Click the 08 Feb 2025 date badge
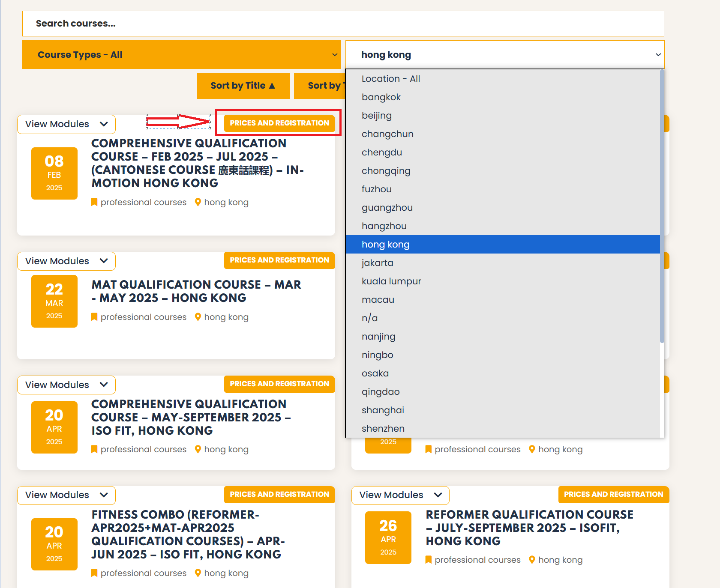Screen dimensions: 720x588 54,173
